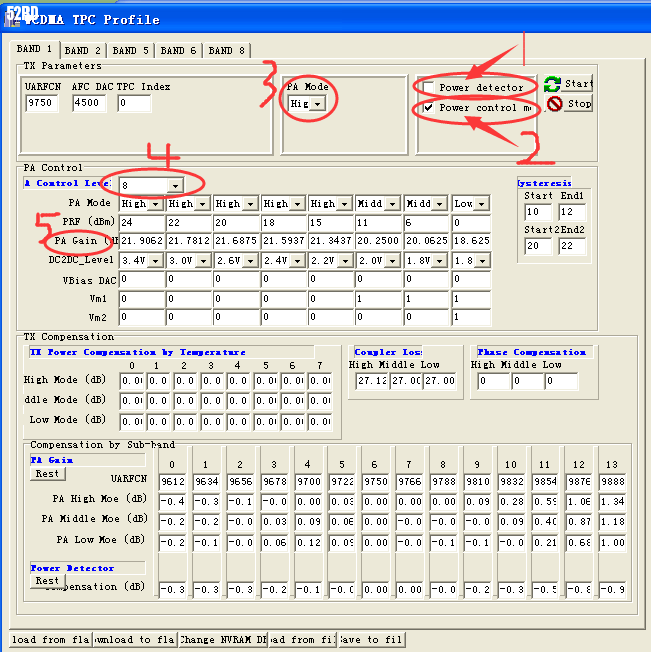Click the sub-band UARFCN field showing 9612
Screen dimensions: 651x652
[x=173, y=482]
